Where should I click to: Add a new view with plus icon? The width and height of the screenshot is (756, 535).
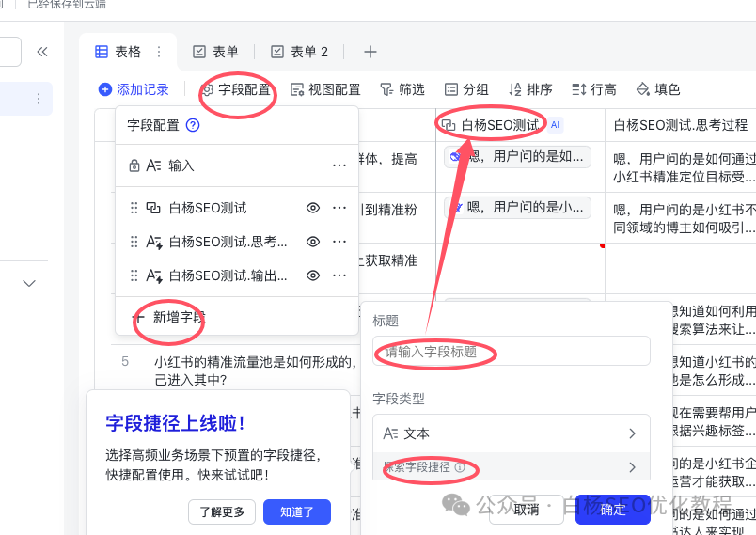coord(370,52)
